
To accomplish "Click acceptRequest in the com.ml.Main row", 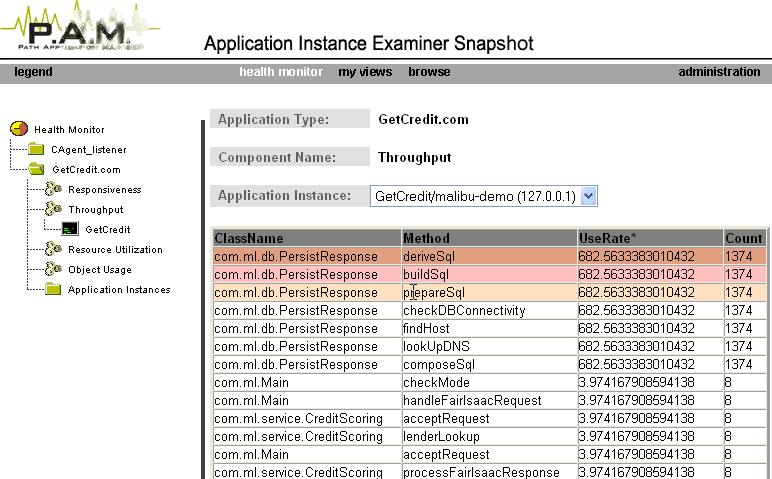I will tap(489, 455).
